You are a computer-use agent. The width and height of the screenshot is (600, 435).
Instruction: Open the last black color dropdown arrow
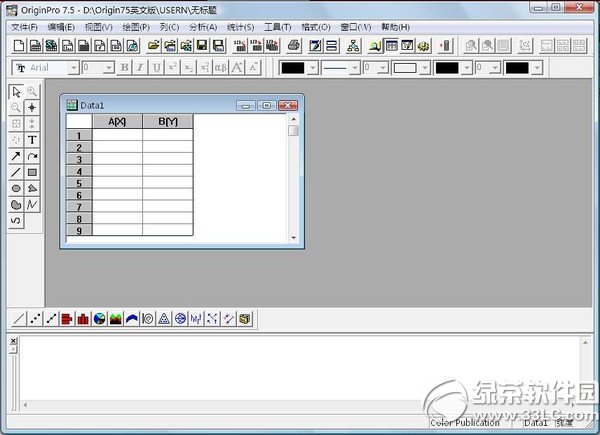click(537, 68)
